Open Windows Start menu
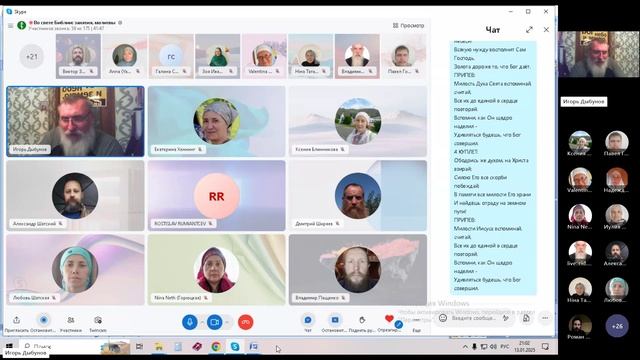 [x=9, y=347]
